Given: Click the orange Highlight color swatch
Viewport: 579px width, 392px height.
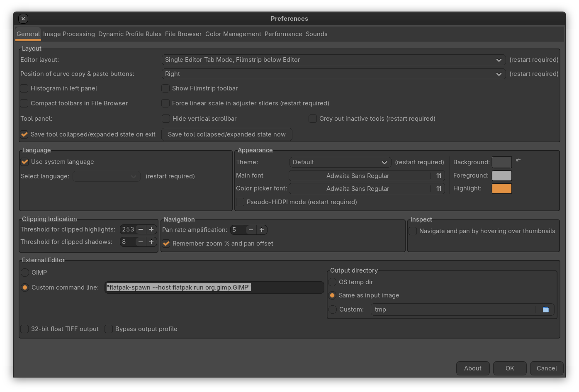Looking at the screenshot, I should click(501, 188).
